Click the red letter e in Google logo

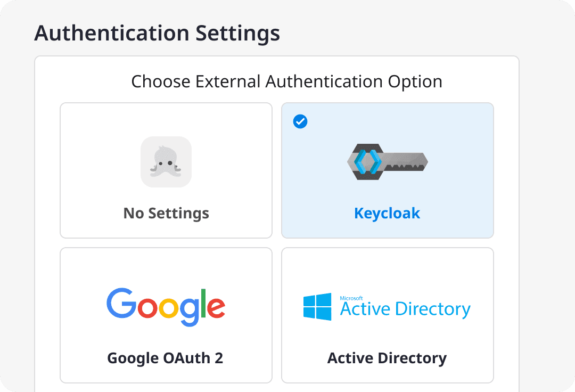(x=216, y=307)
